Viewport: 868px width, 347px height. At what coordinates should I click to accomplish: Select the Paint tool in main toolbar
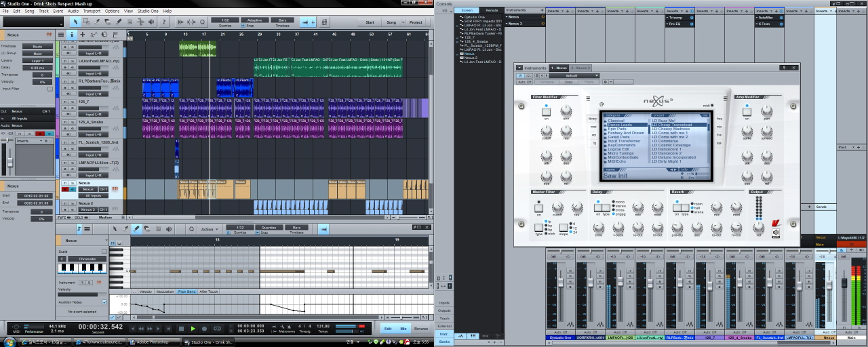(119, 21)
